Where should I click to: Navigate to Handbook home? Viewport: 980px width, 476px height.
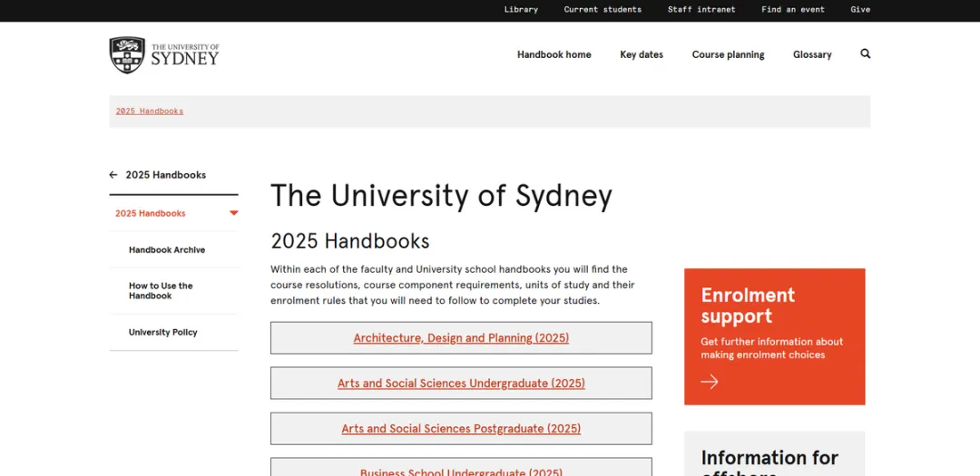point(554,54)
